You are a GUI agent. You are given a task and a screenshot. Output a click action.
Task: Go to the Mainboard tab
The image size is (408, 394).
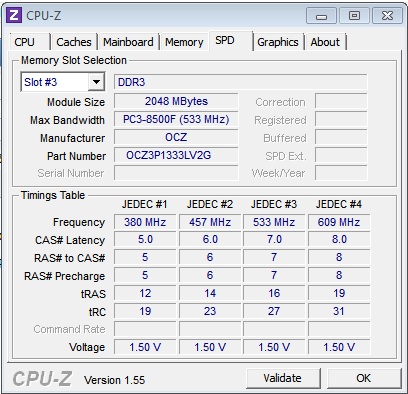128,42
